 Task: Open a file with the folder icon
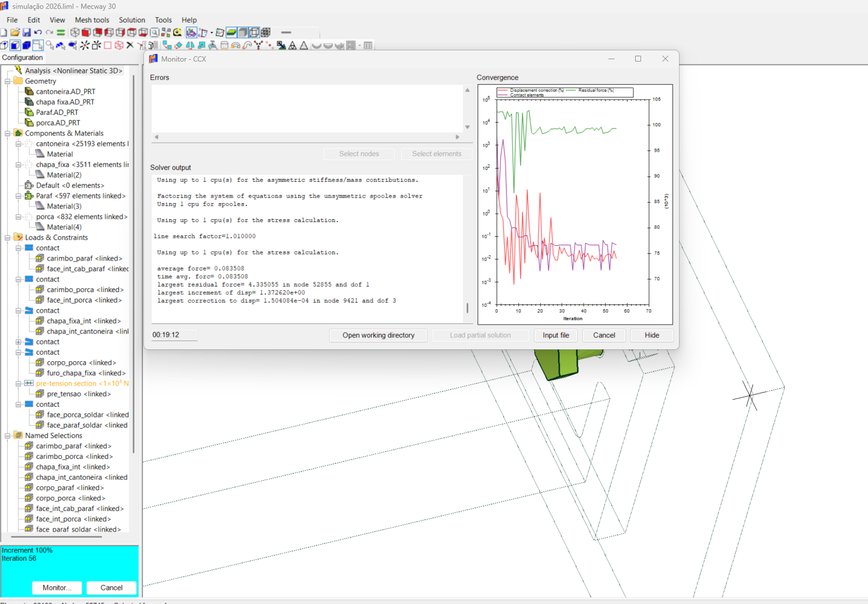point(15,33)
